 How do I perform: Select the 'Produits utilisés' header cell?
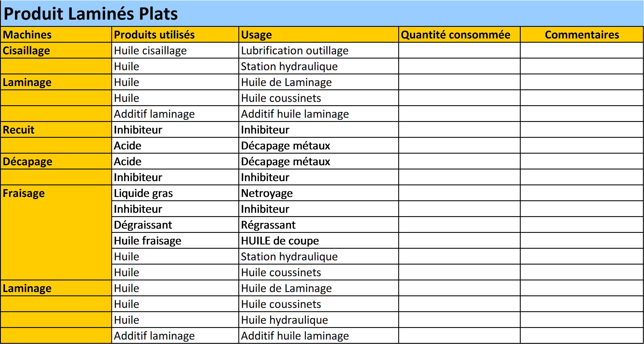pyautogui.click(x=154, y=35)
